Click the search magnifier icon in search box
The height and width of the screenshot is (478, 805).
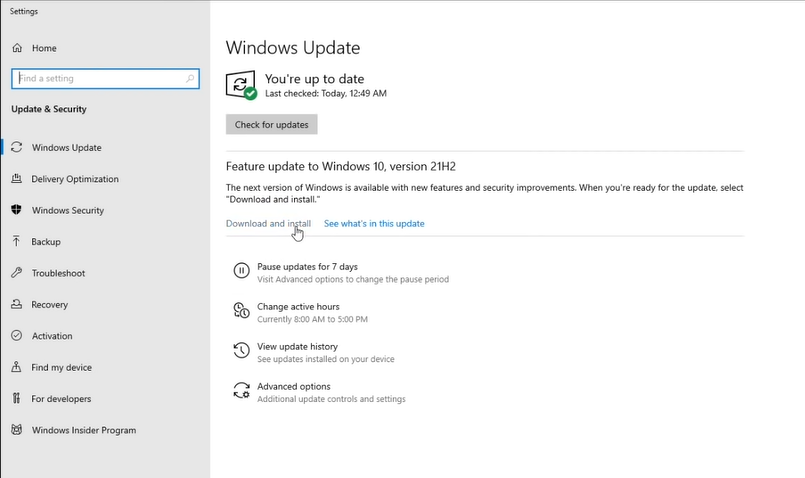pyautogui.click(x=190, y=78)
